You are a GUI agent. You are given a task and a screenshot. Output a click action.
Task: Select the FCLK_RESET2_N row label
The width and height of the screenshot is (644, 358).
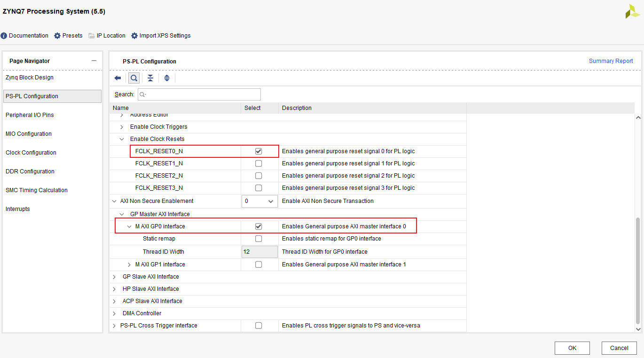[x=159, y=176]
